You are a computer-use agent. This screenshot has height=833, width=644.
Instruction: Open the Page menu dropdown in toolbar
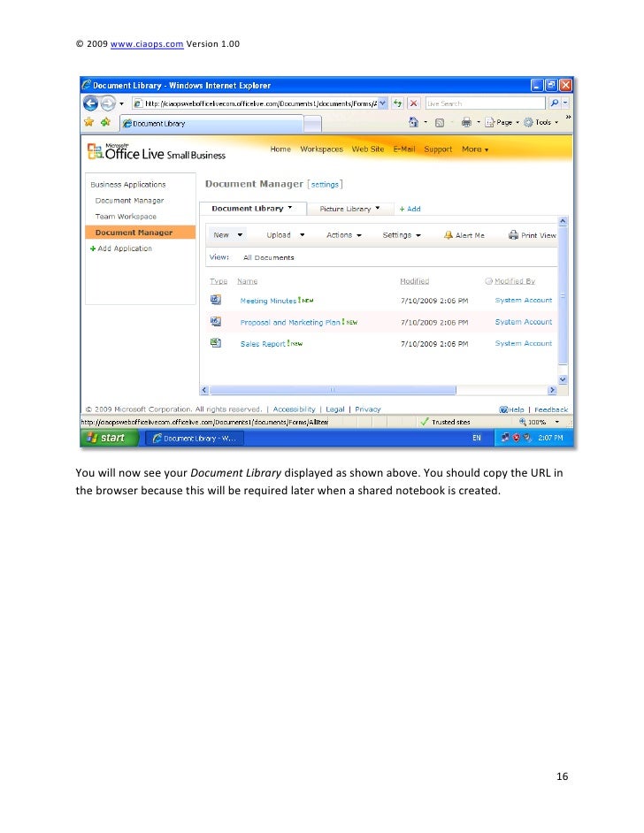point(502,123)
